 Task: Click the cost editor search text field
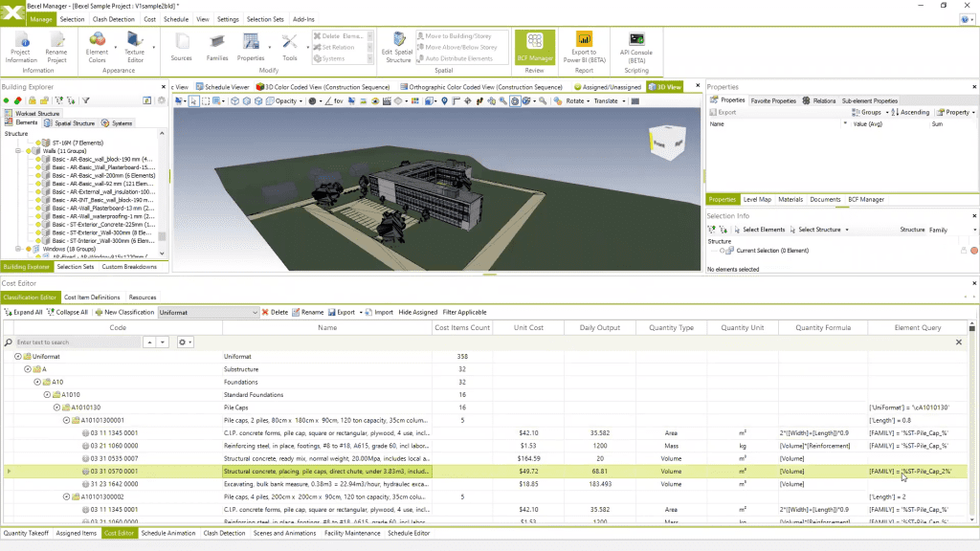[x=78, y=342]
